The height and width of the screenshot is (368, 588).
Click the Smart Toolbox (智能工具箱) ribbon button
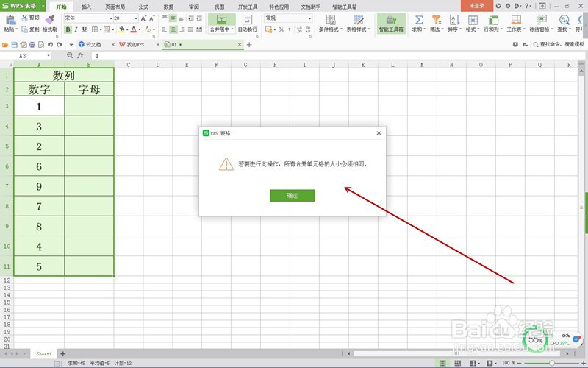click(391, 24)
